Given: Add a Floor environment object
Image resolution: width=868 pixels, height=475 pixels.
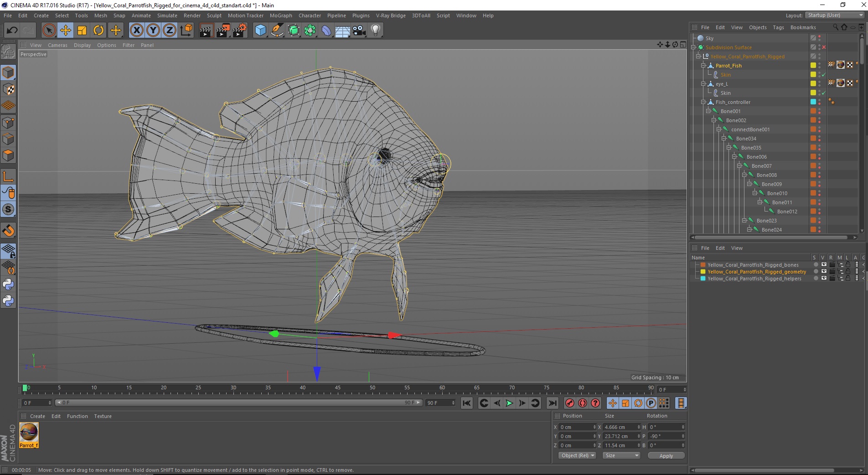Looking at the screenshot, I should click(x=342, y=31).
